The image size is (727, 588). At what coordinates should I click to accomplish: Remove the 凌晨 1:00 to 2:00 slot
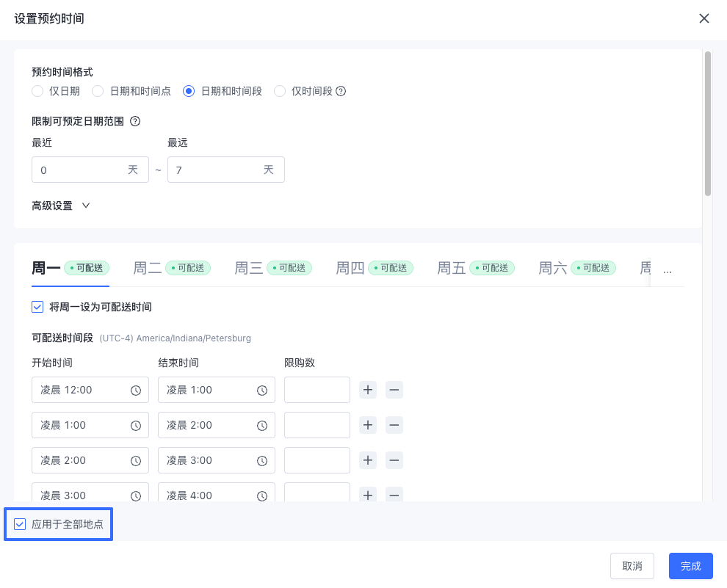(394, 425)
